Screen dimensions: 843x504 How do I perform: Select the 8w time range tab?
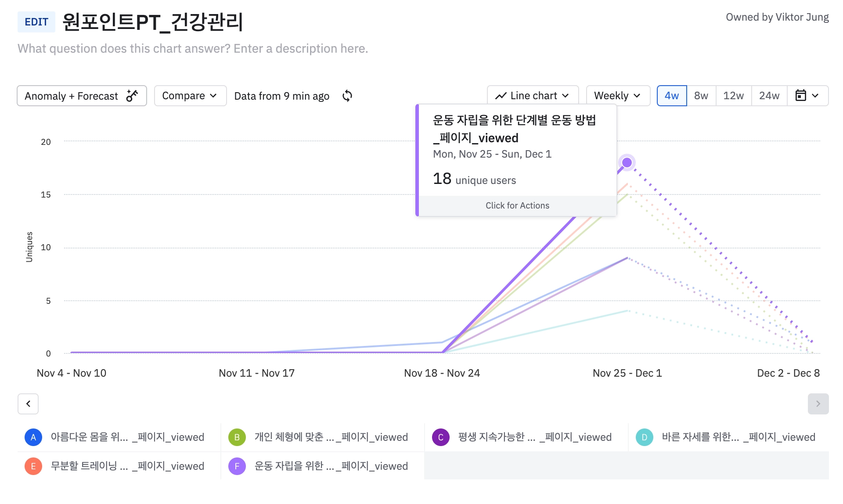pos(701,96)
